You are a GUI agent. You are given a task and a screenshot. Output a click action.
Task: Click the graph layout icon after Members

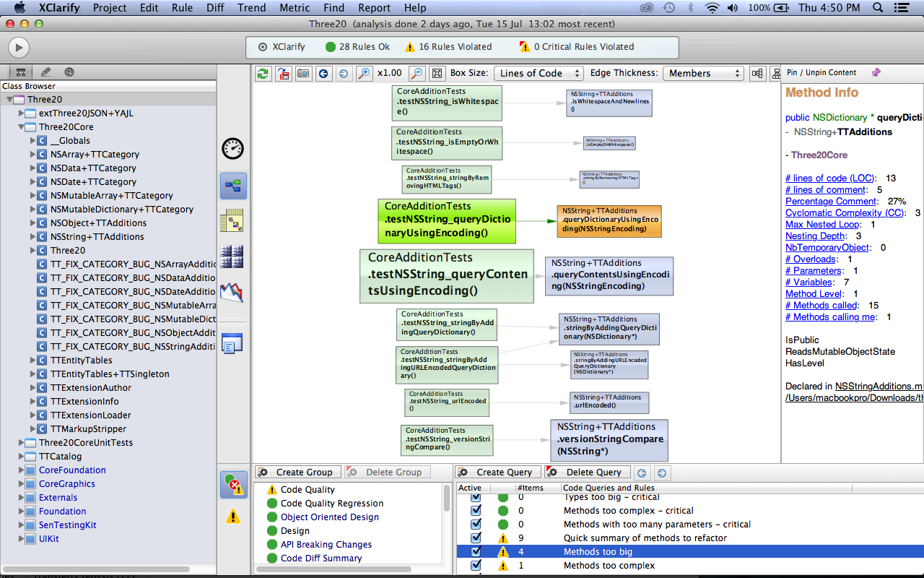click(x=757, y=74)
